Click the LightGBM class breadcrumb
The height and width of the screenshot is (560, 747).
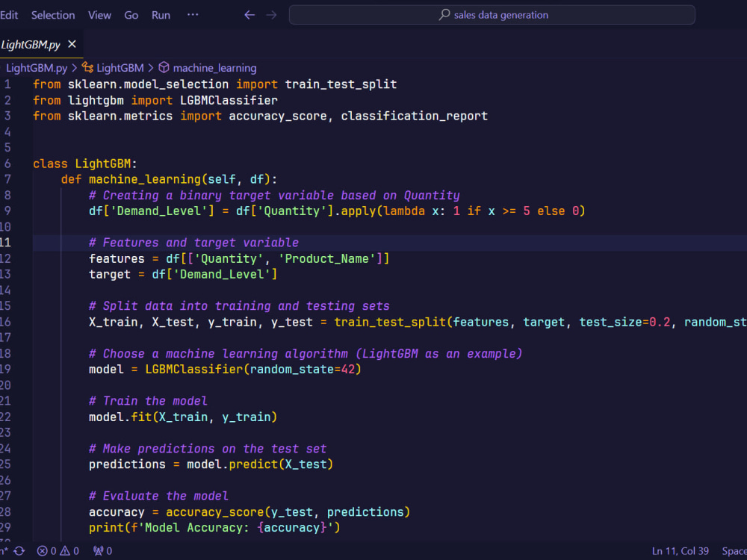pyautogui.click(x=120, y=68)
